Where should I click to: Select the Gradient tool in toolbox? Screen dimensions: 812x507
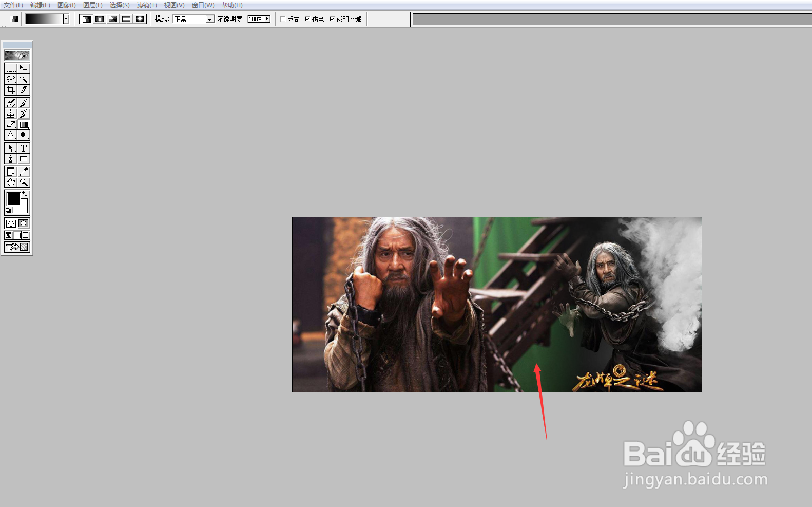24,124
